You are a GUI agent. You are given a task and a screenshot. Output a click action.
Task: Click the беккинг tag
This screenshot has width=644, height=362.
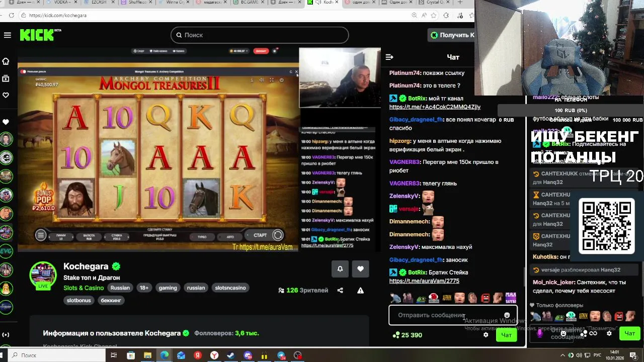(111, 300)
